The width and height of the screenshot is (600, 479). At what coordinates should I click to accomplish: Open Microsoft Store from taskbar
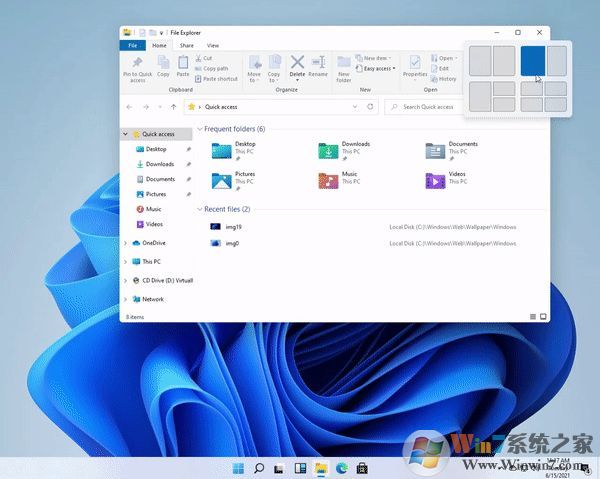pos(362,468)
